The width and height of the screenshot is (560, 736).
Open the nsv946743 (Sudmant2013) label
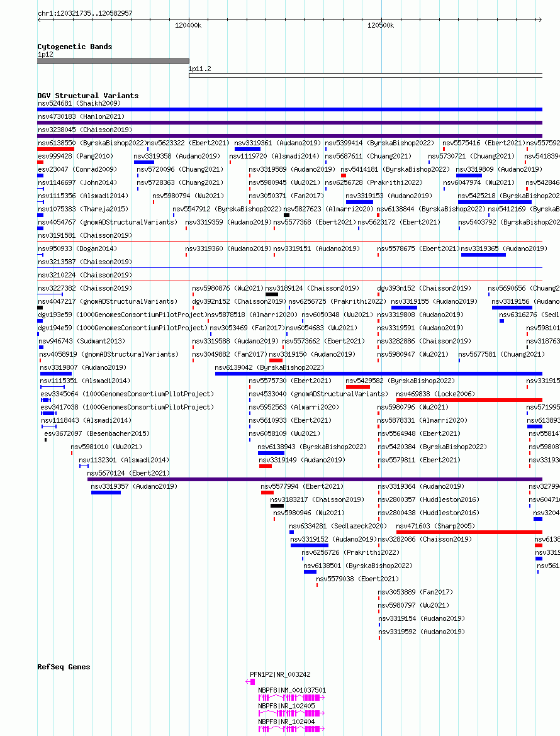tap(82, 341)
